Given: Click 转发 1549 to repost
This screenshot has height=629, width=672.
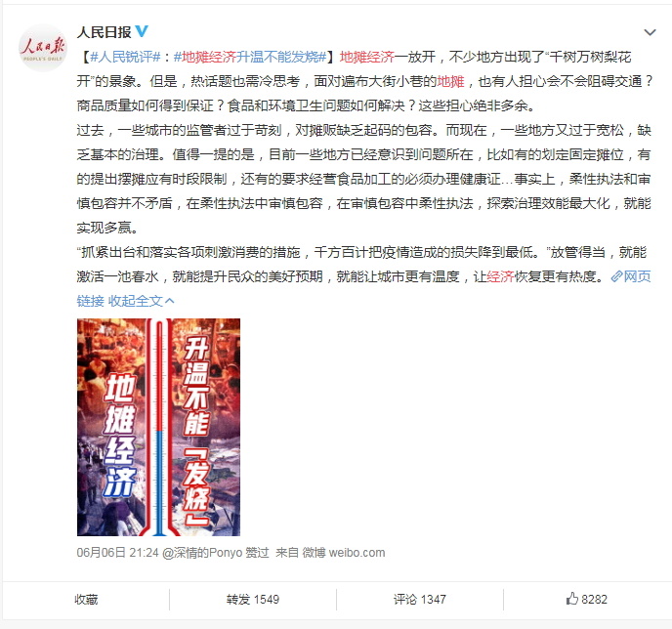Looking at the screenshot, I should (x=253, y=600).
